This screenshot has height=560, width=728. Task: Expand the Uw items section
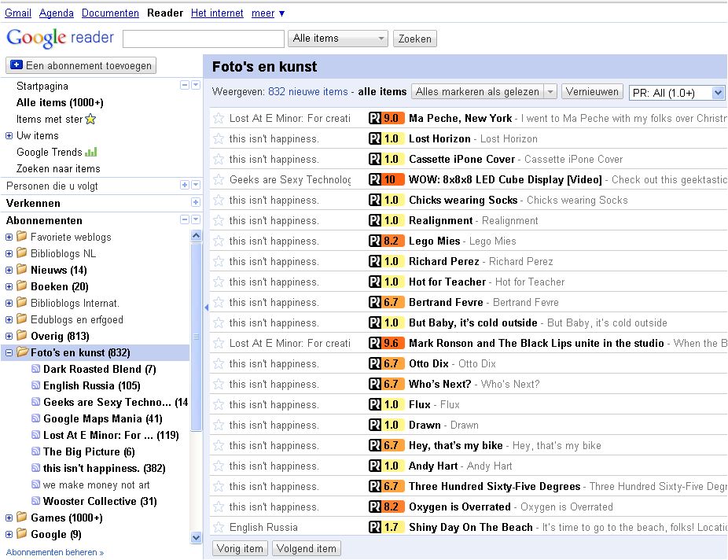point(9,135)
